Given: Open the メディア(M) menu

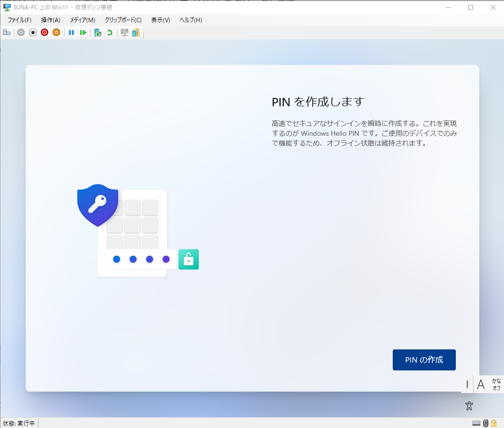Looking at the screenshot, I should pyautogui.click(x=83, y=20).
